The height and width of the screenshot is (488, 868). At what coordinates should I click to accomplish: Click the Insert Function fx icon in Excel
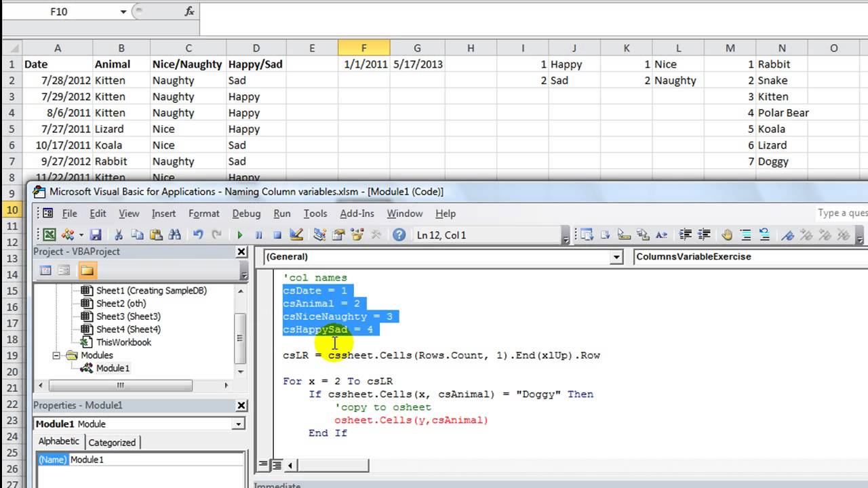point(190,12)
